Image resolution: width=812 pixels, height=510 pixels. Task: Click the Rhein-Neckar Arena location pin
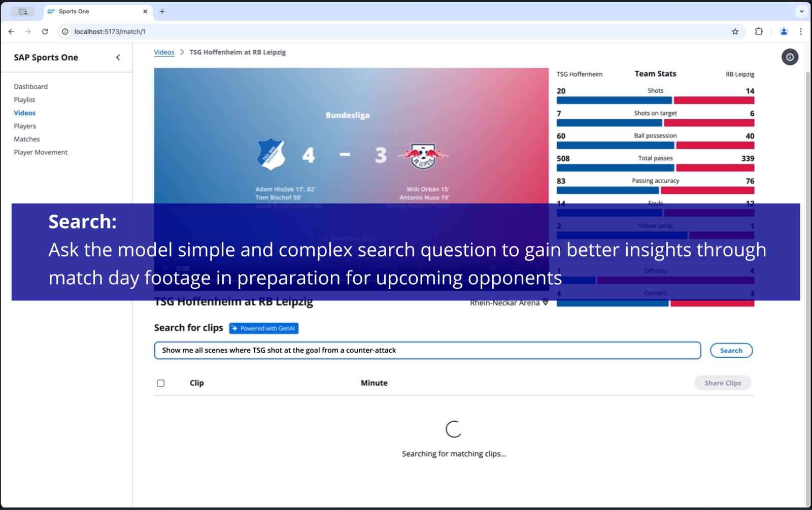[546, 302]
